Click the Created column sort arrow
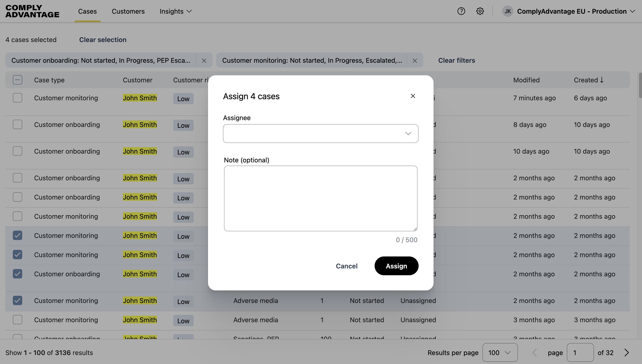 coord(602,80)
